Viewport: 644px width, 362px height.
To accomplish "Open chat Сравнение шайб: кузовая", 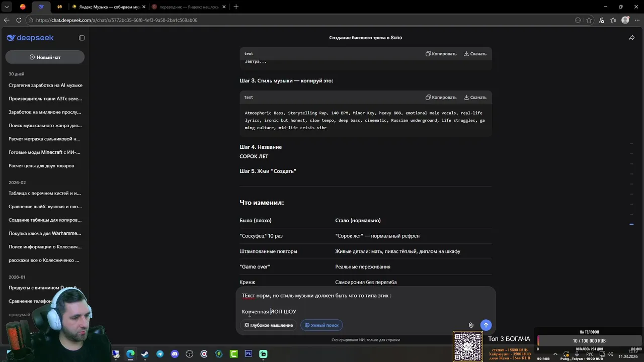I will pos(45,207).
